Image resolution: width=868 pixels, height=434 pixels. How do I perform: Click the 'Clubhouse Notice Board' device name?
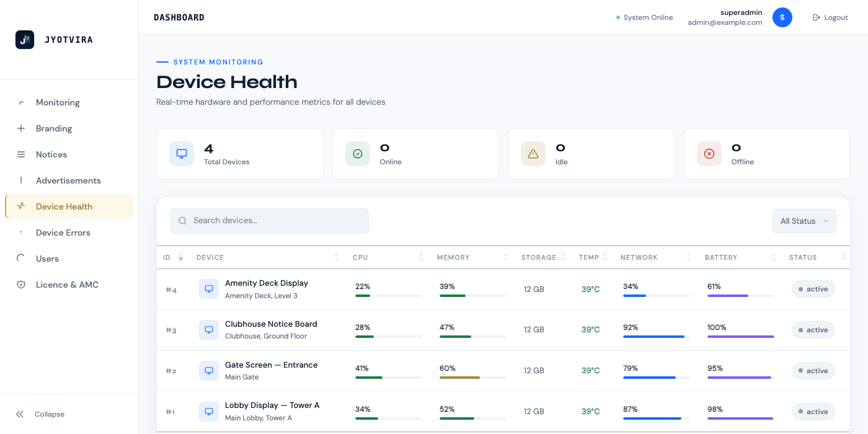[x=271, y=324]
